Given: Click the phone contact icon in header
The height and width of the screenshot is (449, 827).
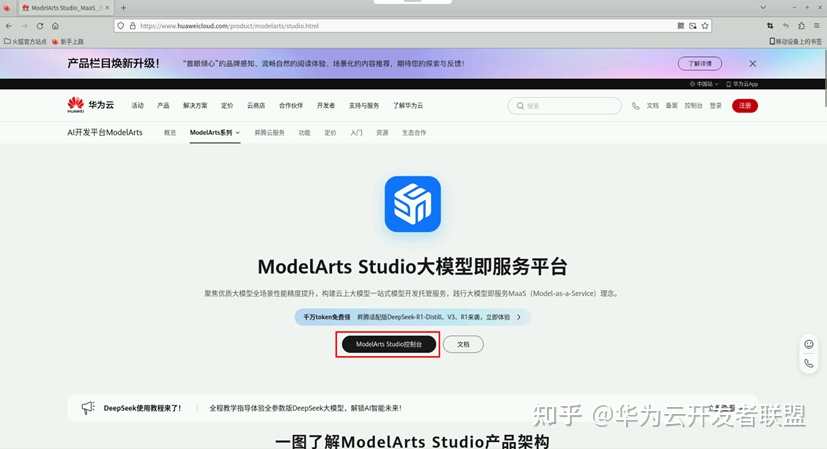Looking at the screenshot, I should click(635, 106).
